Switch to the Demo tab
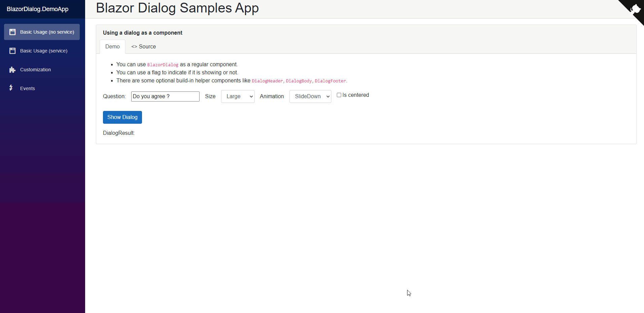Image resolution: width=644 pixels, height=313 pixels. (112, 47)
